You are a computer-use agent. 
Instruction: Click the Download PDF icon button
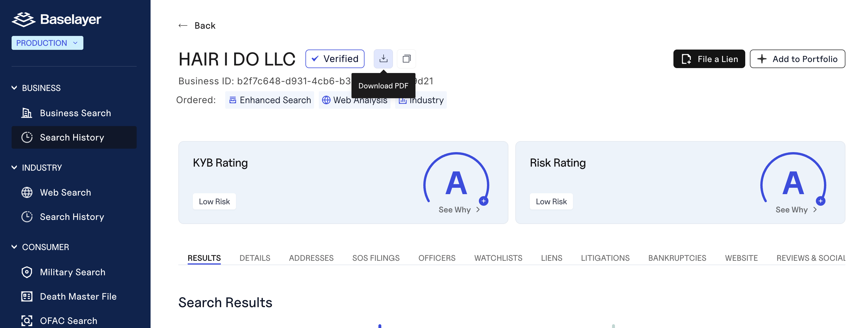pyautogui.click(x=383, y=59)
